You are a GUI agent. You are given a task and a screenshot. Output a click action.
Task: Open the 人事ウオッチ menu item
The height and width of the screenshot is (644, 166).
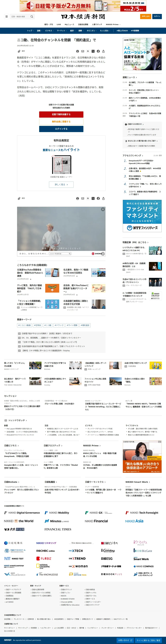[x=97, y=25]
